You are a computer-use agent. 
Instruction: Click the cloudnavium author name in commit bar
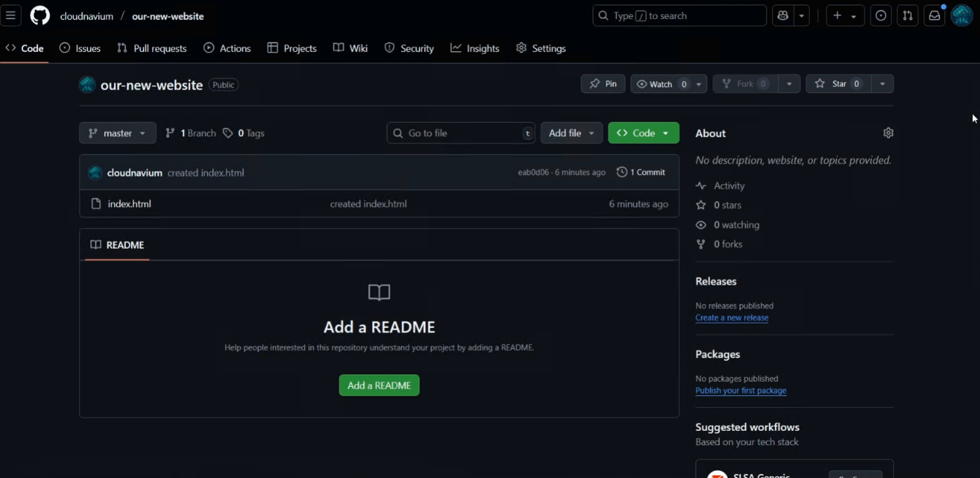pyautogui.click(x=135, y=173)
